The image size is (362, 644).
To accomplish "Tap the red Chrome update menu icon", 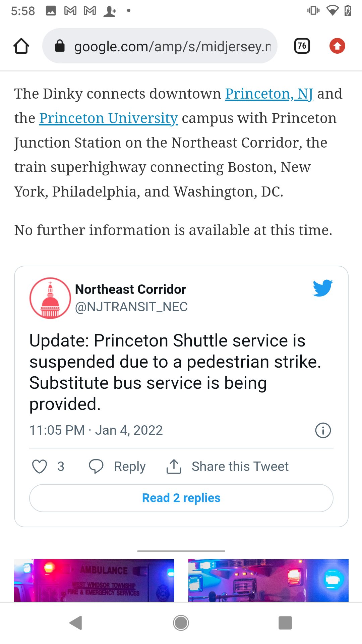I will point(337,46).
